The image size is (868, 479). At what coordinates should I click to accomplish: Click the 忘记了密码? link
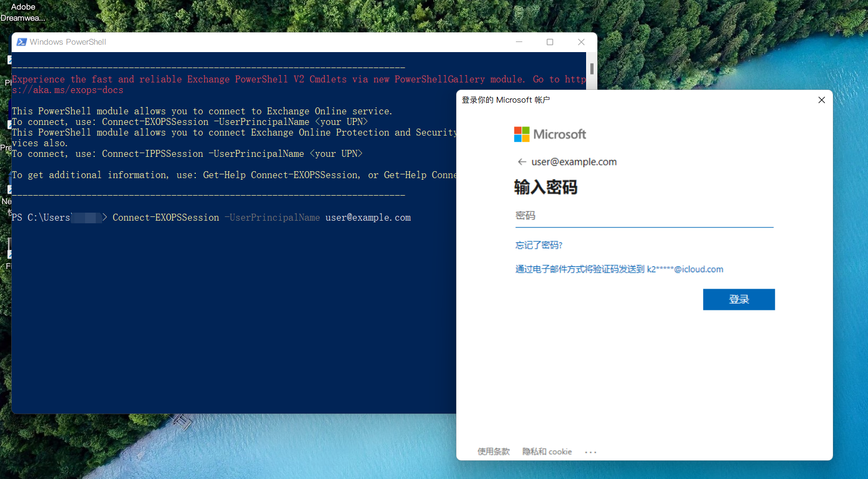pos(539,245)
